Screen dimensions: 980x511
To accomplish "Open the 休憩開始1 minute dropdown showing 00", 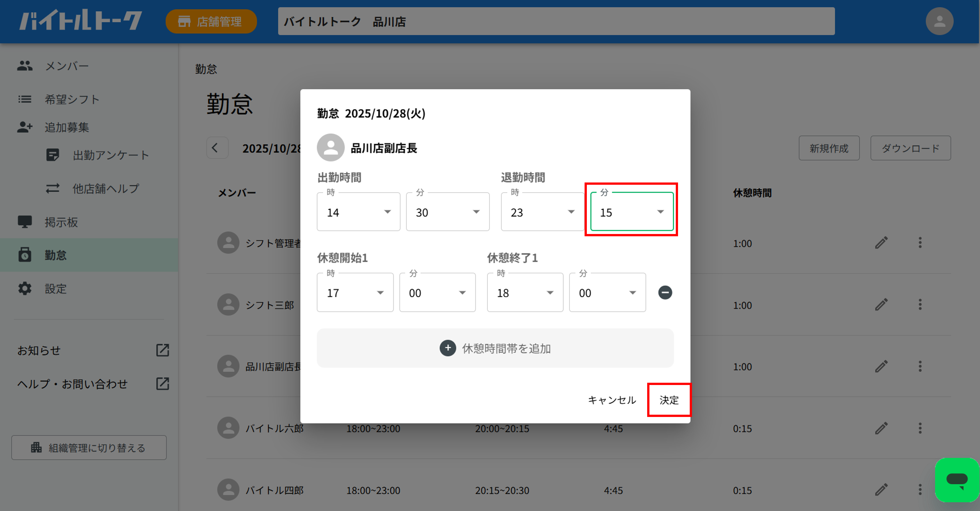I will pos(437,292).
